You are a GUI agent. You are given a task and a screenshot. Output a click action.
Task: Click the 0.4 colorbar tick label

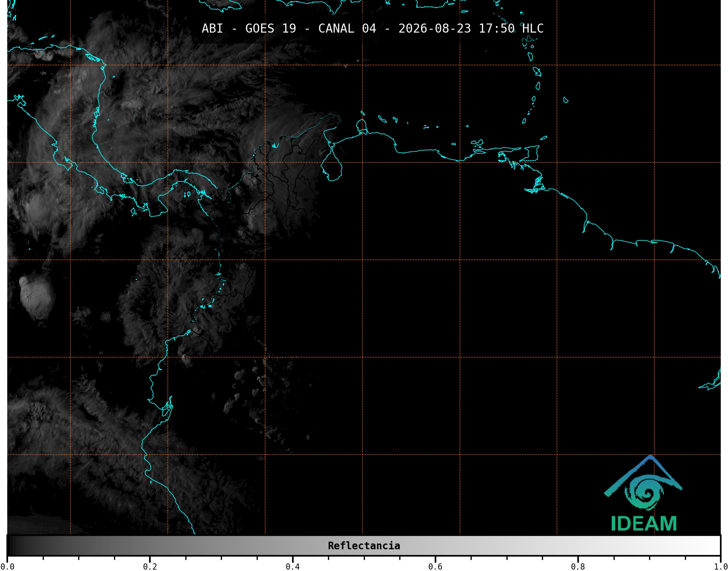tap(293, 567)
